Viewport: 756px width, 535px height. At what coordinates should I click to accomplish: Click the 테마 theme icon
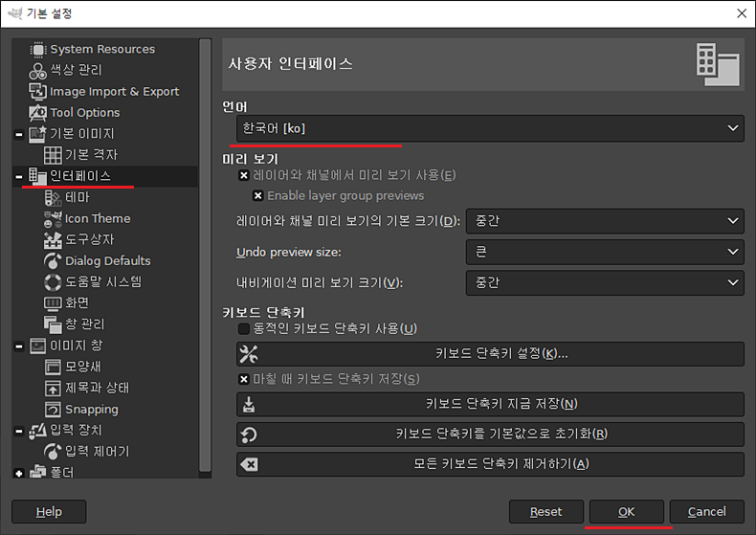53,197
